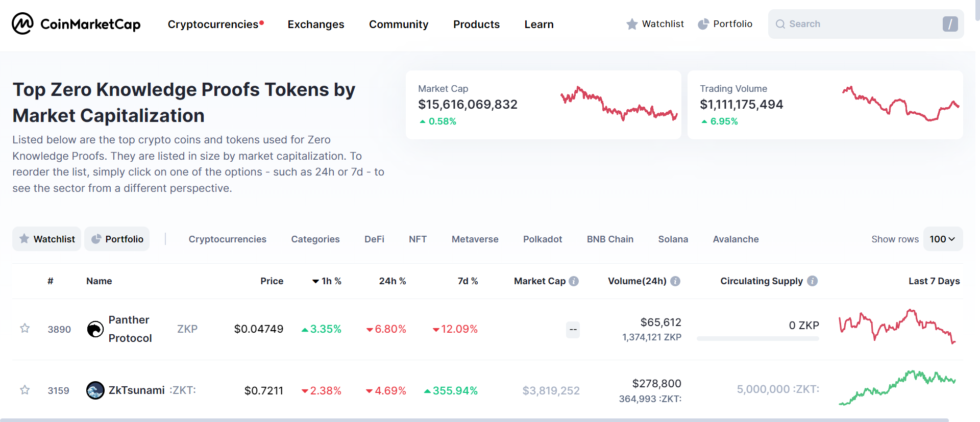Sort by Circulating Supply column header
This screenshot has width=980, height=422.
point(762,281)
